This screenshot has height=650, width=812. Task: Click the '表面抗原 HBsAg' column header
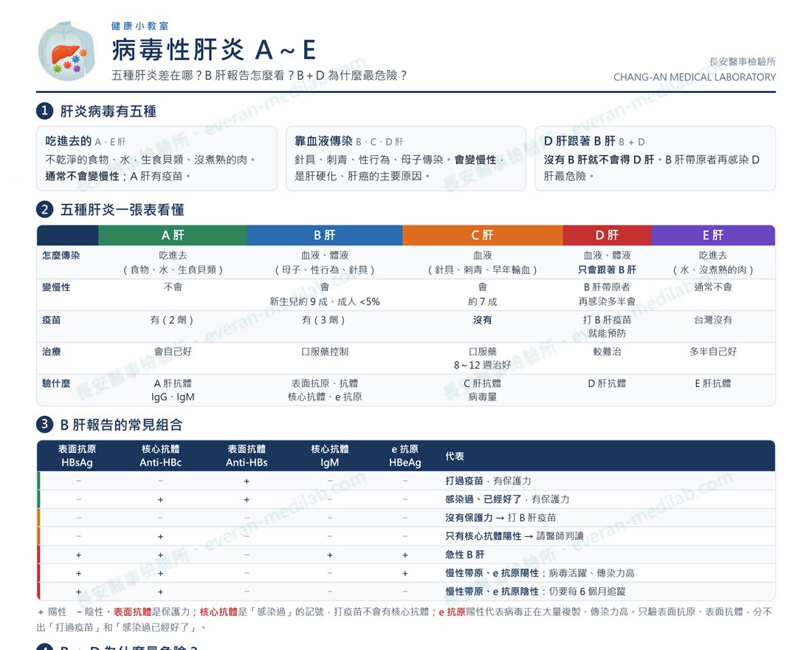click(x=78, y=456)
